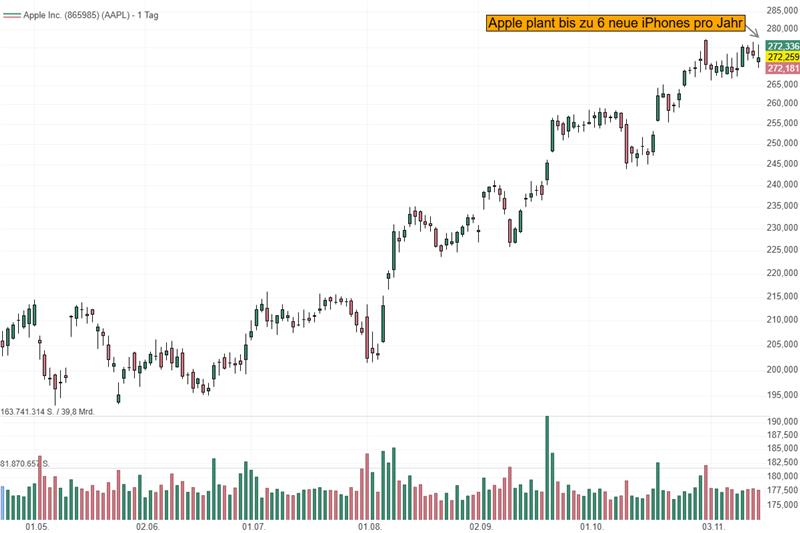Viewport: 800px width, 533px height.
Task: Click the 02.09. date label
Action: (x=481, y=527)
